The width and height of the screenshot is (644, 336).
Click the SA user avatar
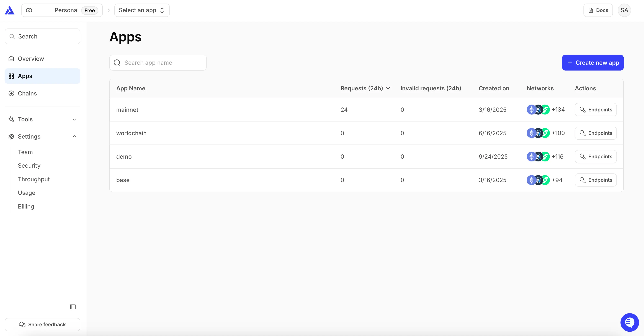[624, 10]
